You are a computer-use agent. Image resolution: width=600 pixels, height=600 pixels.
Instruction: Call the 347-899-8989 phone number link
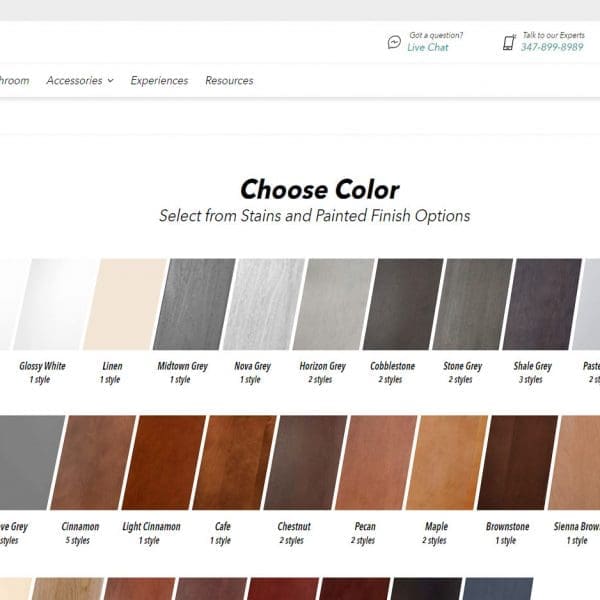(x=551, y=48)
